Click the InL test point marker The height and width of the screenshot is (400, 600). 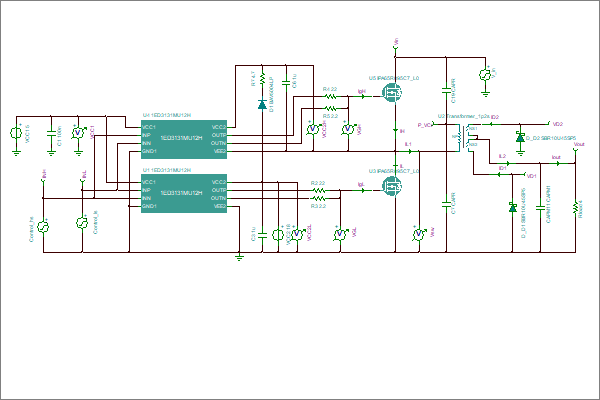coord(83,178)
